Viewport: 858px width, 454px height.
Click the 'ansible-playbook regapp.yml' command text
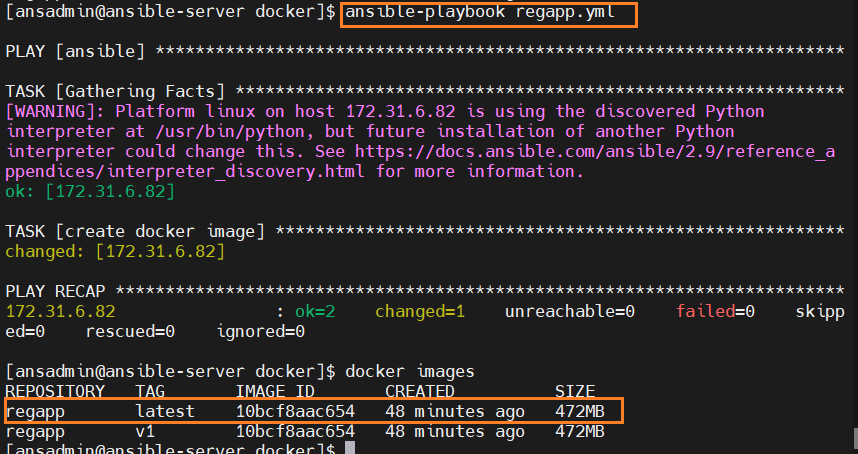[x=480, y=12]
